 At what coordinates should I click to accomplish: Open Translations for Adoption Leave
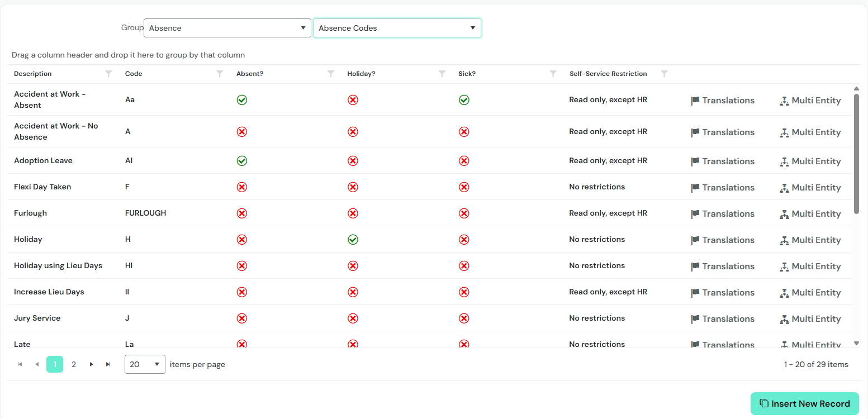tap(723, 161)
